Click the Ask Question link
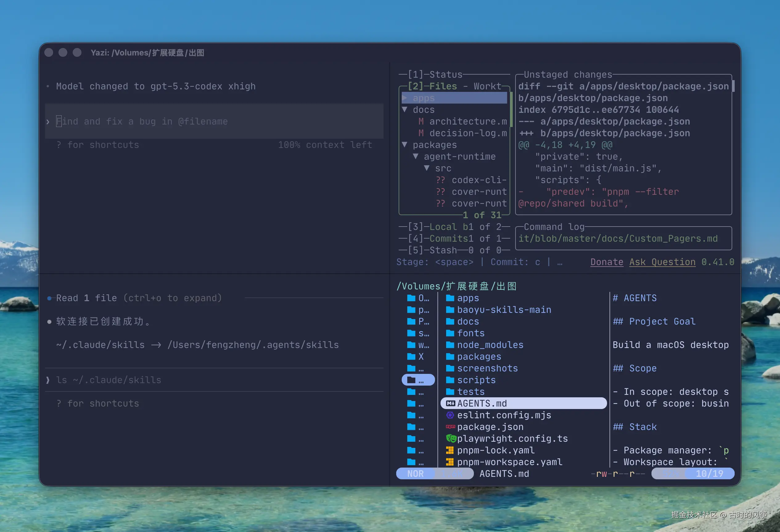 pyautogui.click(x=662, y=262)
